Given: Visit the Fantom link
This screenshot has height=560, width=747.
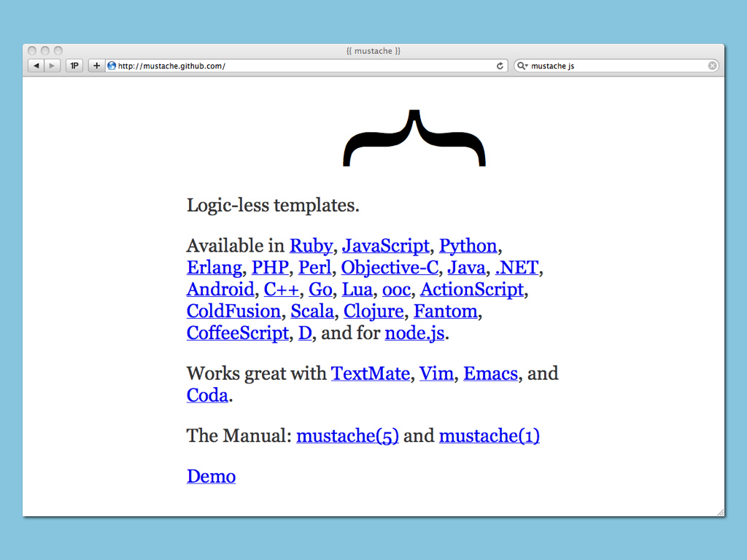Looking at the screenshot, I should click(x=446, y=311).
